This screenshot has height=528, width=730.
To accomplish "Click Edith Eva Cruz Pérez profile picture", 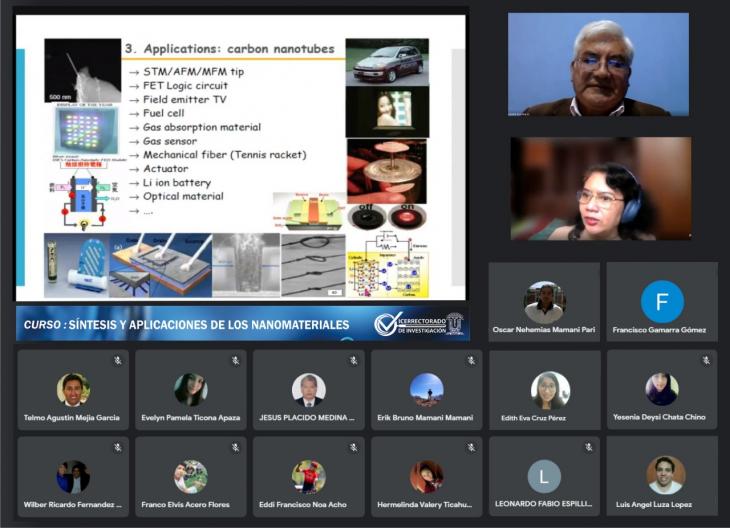I will (550, 390).
